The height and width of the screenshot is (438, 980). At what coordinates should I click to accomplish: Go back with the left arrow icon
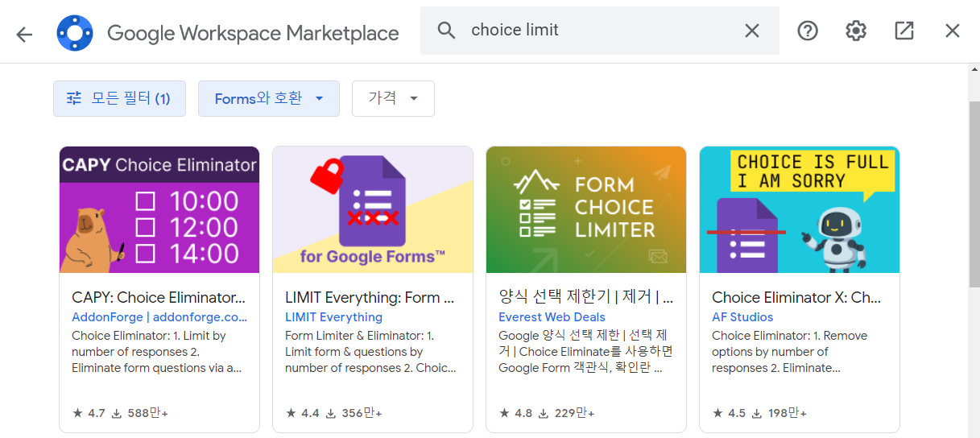(x=24, y=34)
